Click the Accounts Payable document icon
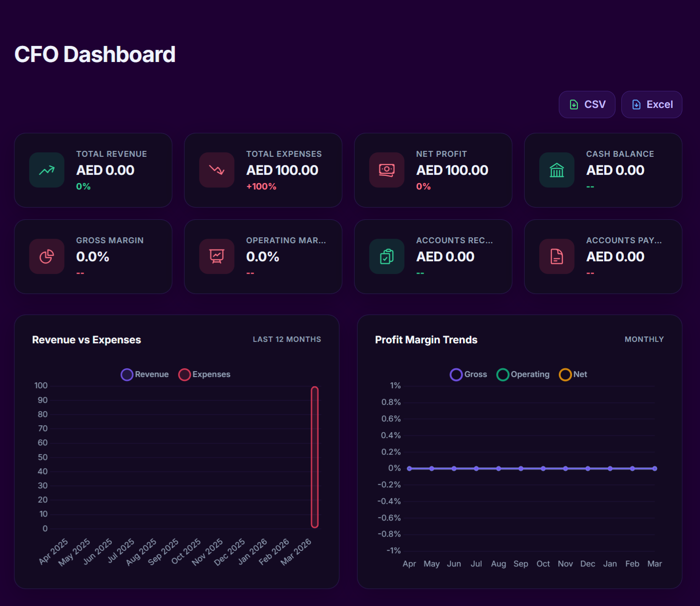Viewport: 700px width, 606px height. [556, 256]
